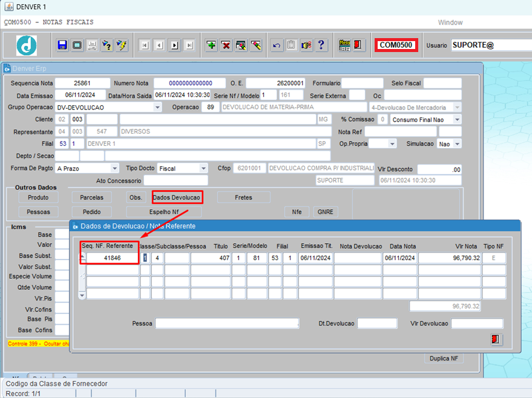Click the undo arrow toolbar icon

coord(277,45)
